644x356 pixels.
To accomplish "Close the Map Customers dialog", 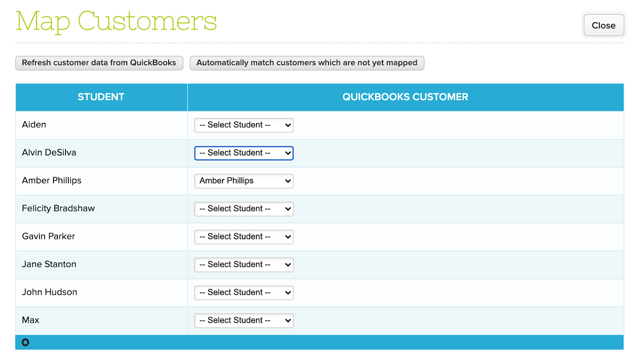I will pyautogui.click(x=604, y=25).
